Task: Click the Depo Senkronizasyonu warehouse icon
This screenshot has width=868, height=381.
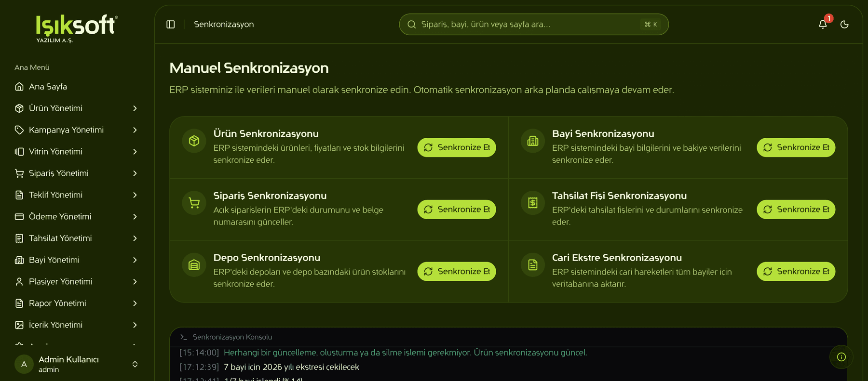Action: tap(194, 265)
